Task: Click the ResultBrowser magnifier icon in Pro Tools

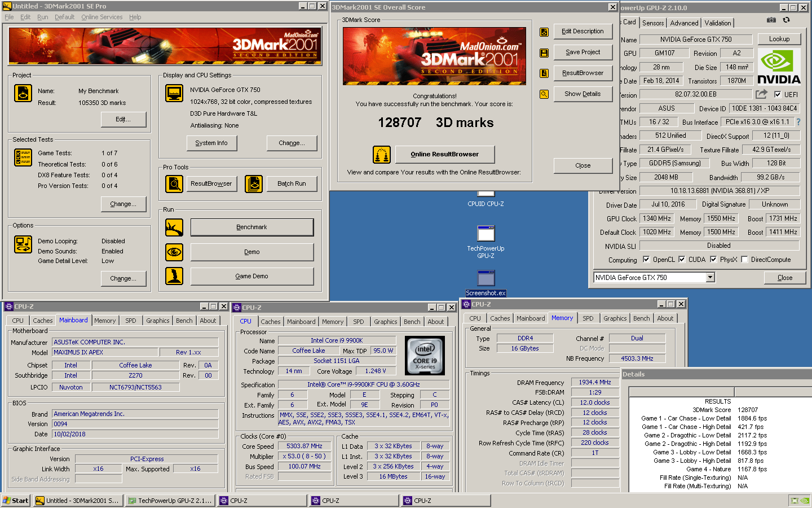Action: (x=174, y=183)
